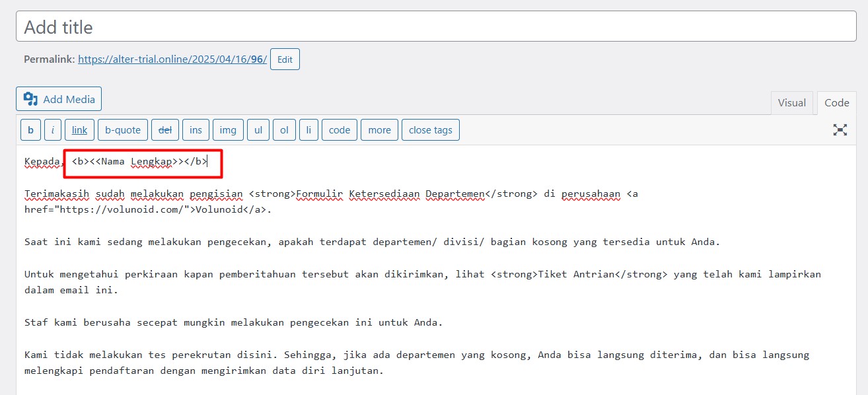
Task: Insert list item with li button
Action: pos(308,129)
